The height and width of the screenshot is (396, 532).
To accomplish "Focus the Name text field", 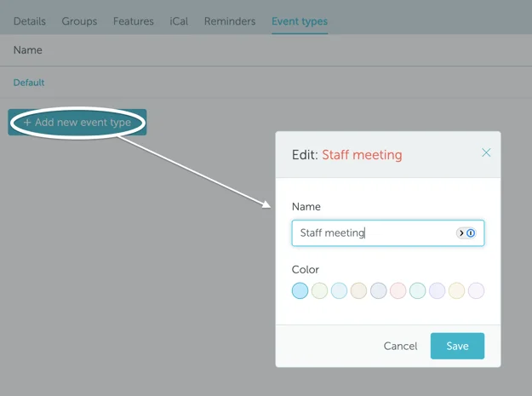I will 375,233.
